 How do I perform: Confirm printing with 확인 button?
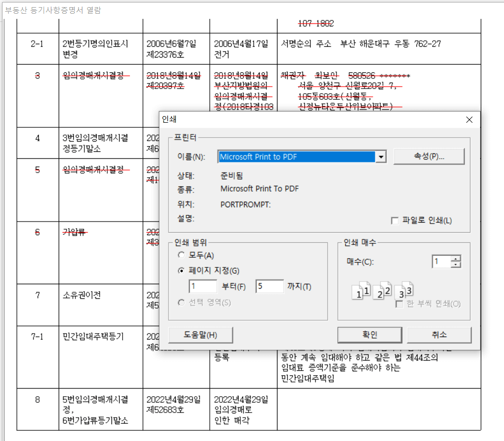[370, 335]
